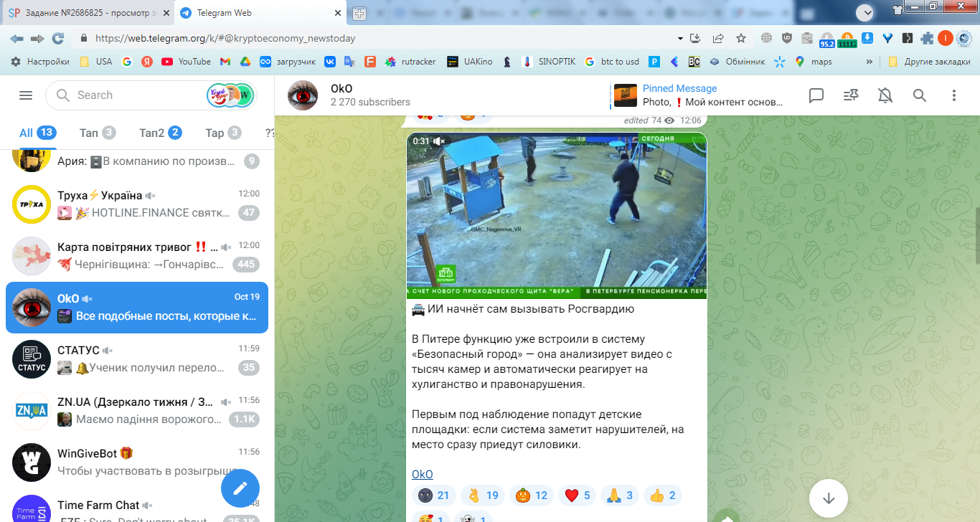Toggle the heart reaction with 5
980x522 pixels.
click(x=576, y=495)
